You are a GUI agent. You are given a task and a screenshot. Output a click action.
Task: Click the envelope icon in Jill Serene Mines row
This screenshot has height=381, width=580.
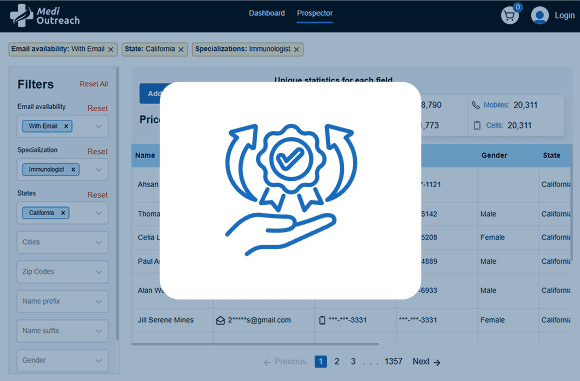[x=220, y=320]
